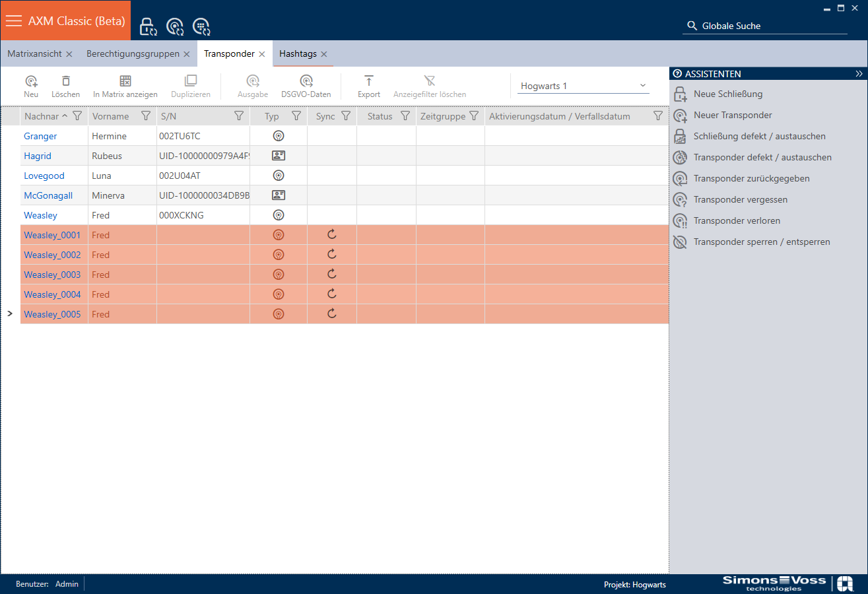Start the Neue Schließung assistant
The height and width of the screenshot is (594, 868).
727,94
